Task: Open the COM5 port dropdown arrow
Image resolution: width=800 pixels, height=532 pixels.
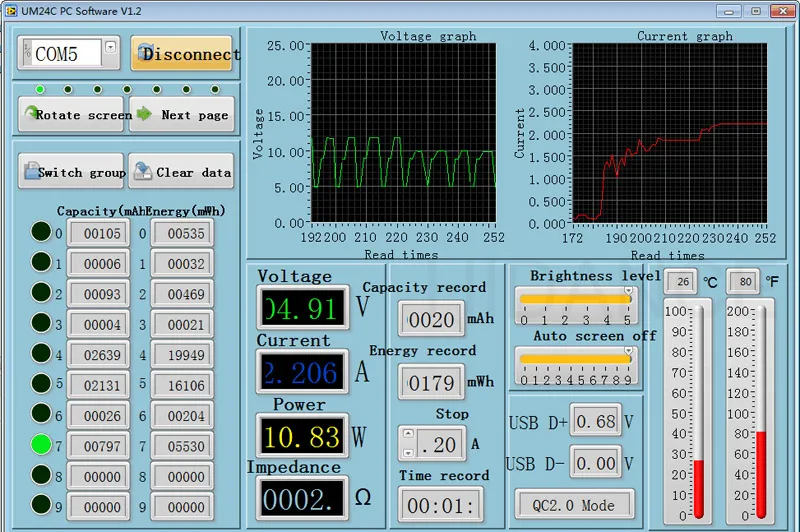Action: (110, 47)
